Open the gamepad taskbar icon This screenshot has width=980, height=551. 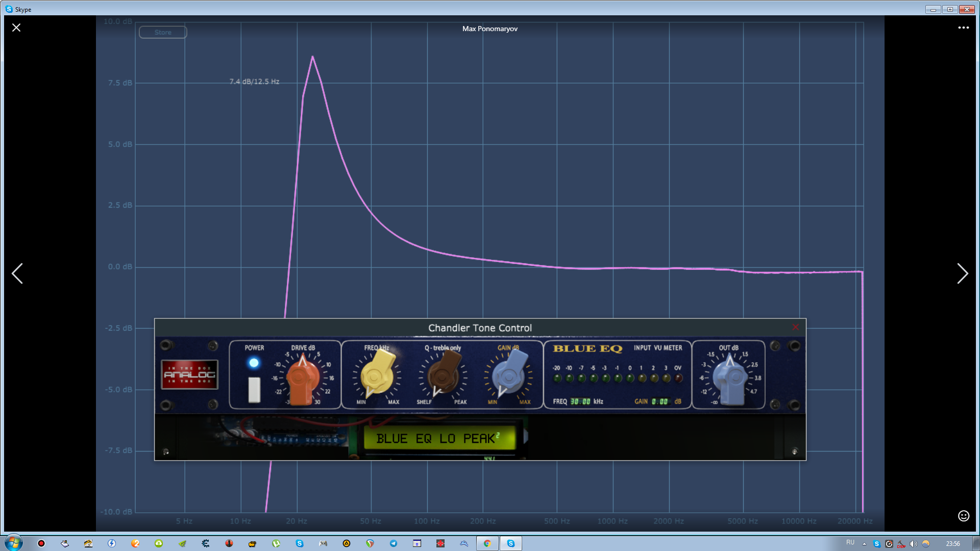pyautogui.click(x=323, y=543)
